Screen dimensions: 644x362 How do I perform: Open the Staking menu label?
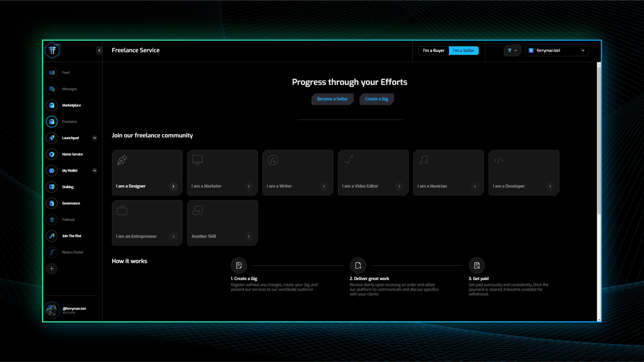point(68,187)
